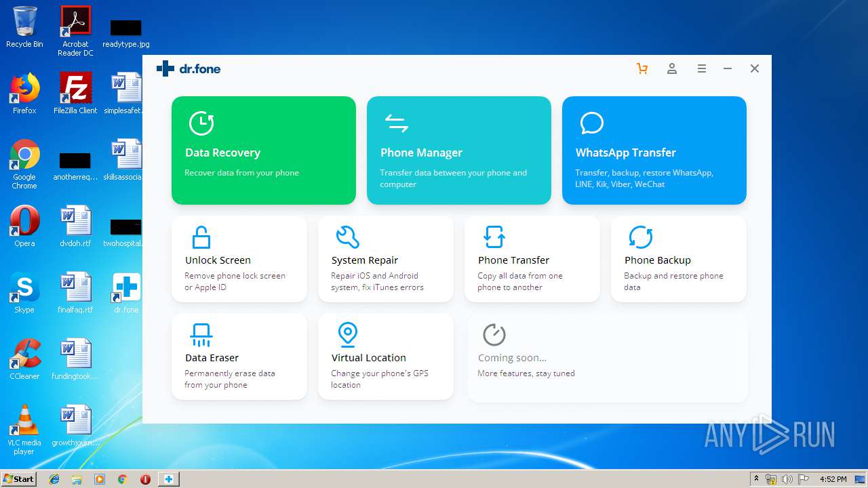Click the Phone Transfer icon

pos(494,237)
